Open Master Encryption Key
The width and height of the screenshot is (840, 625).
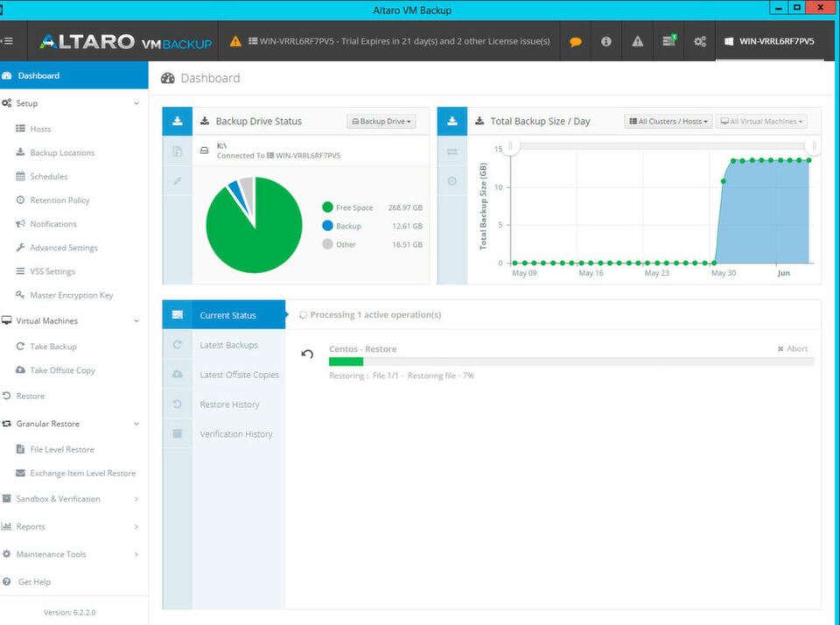(x=71, y=295)
